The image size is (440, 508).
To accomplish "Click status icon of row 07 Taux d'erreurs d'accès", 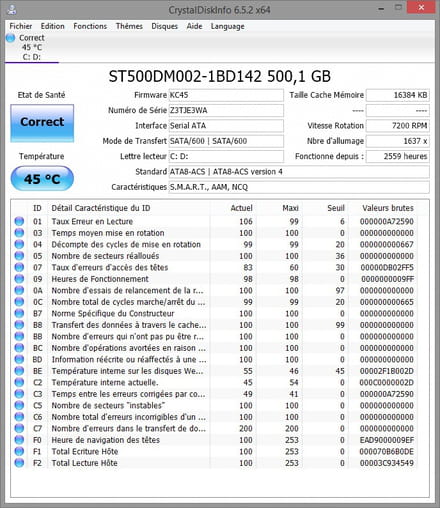I will click(x=19, y=267).
